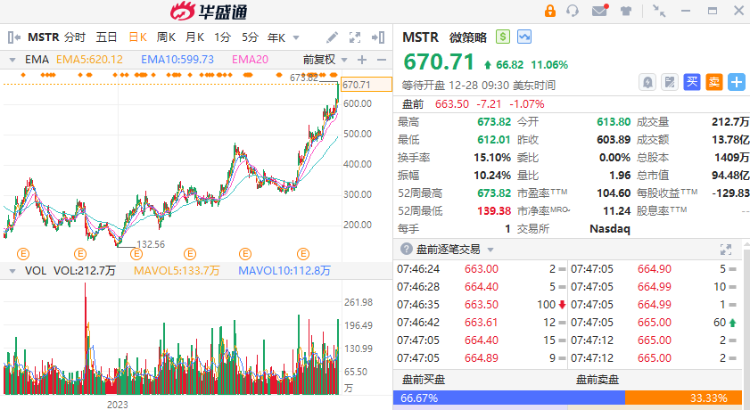The image size is (750, 410).
Task: Switch to 五日 five-day tab
Action: click(x=106, y=37)
